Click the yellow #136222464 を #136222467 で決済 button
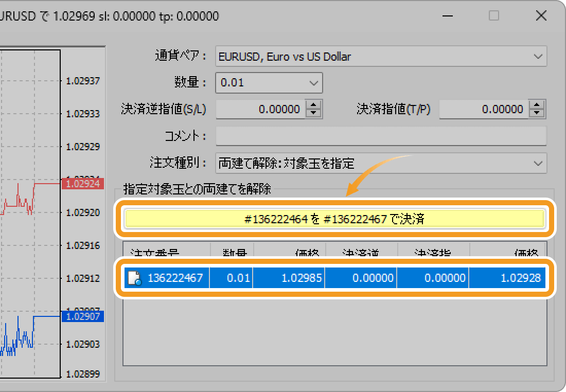Viewport: 566px width, 392px height. tap(335, 219)
